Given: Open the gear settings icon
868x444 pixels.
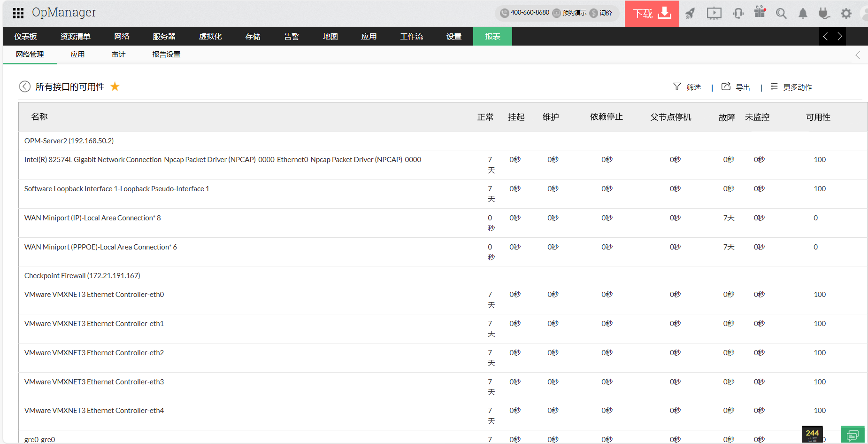Looking at the screenshot, I should (846, 13).
